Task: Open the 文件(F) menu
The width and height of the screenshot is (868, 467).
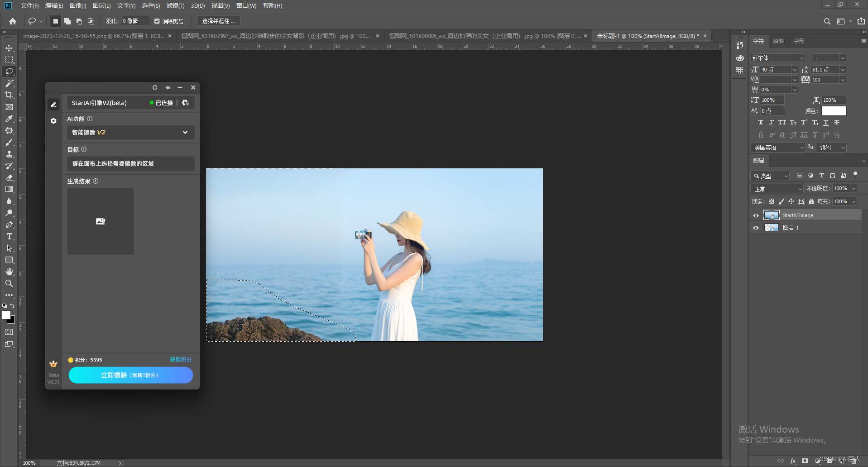Action: pos(29,5)
